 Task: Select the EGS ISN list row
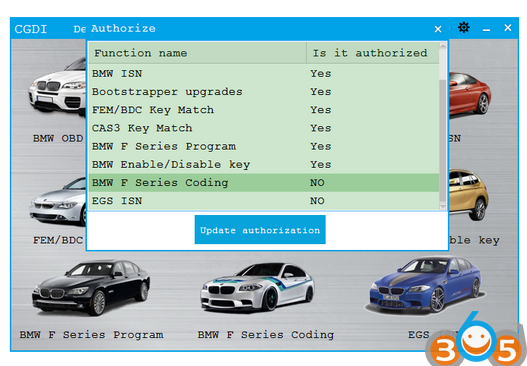264,201
